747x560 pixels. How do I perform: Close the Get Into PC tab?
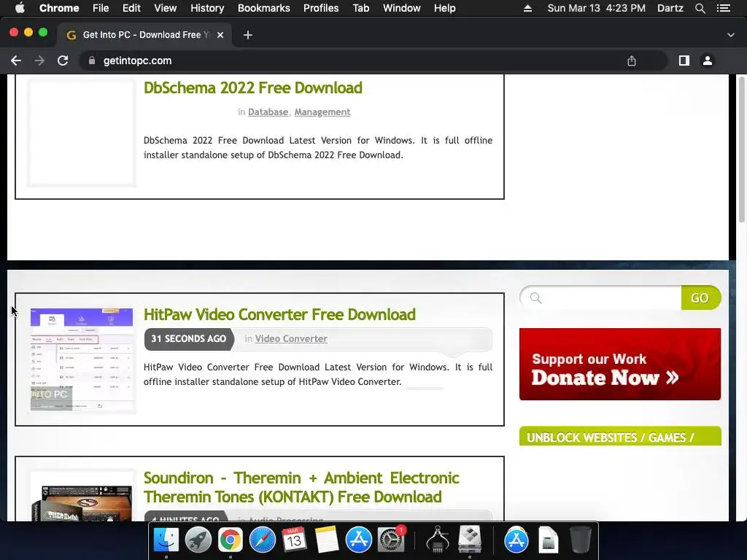[x=220, y=35]
